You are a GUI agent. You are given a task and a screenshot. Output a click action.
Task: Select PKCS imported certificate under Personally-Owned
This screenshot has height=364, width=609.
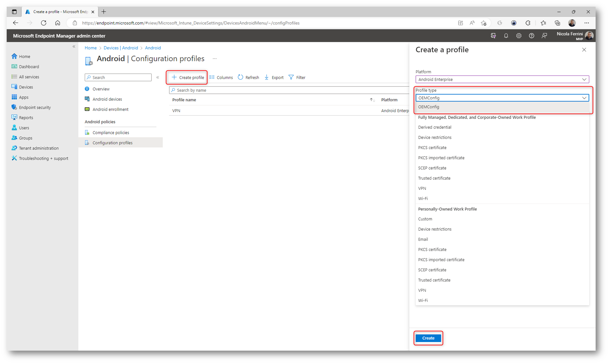(502, 260)
